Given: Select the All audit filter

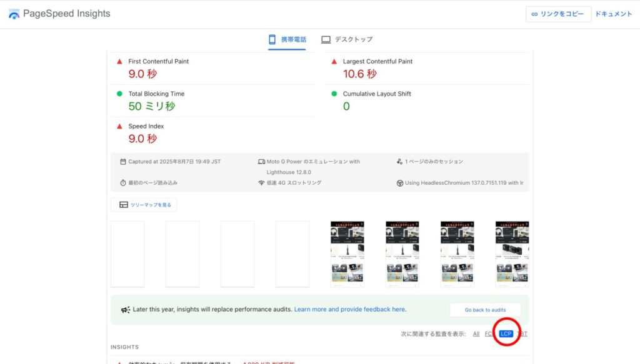Looking at the screenshot, I should tap(476, 334).
